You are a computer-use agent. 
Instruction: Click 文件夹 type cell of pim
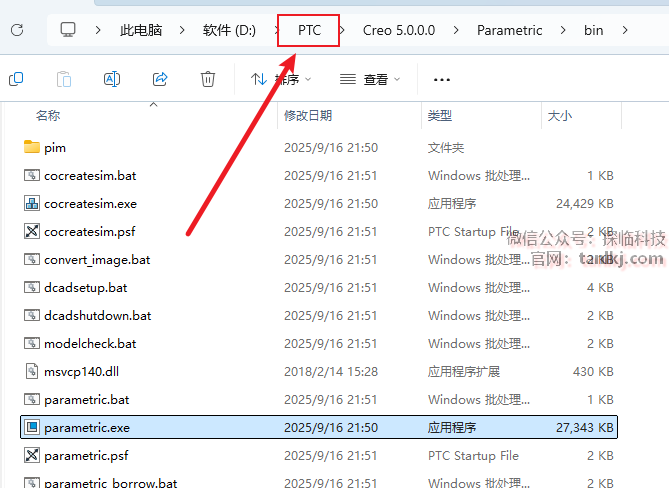(x=446, y=148)
